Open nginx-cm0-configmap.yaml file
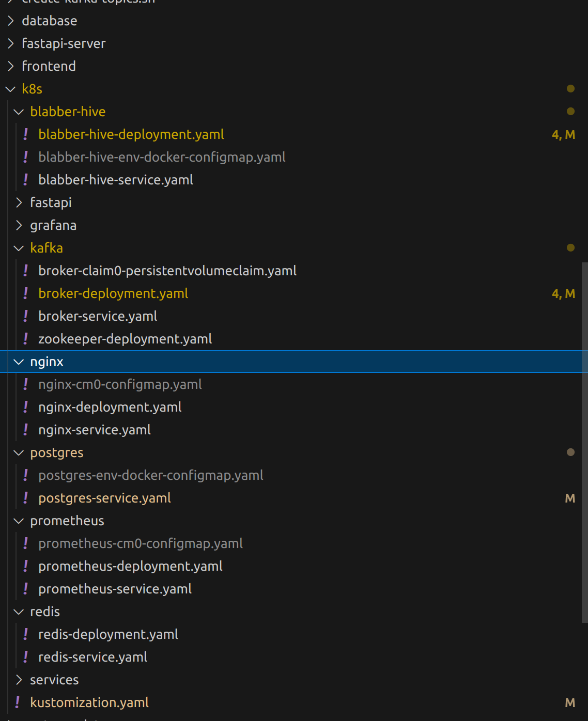The width and height of the screenshot is (588, 721). point(120,384)
